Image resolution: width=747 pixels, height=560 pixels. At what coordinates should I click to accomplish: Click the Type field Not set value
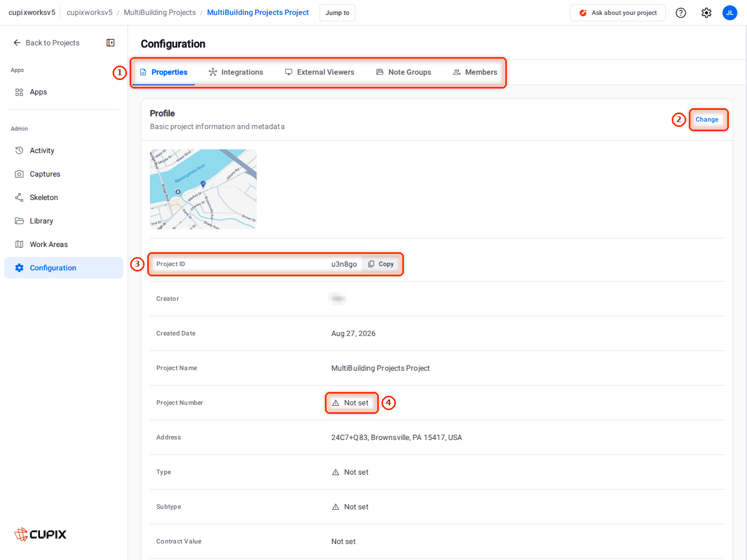point(350,472)
